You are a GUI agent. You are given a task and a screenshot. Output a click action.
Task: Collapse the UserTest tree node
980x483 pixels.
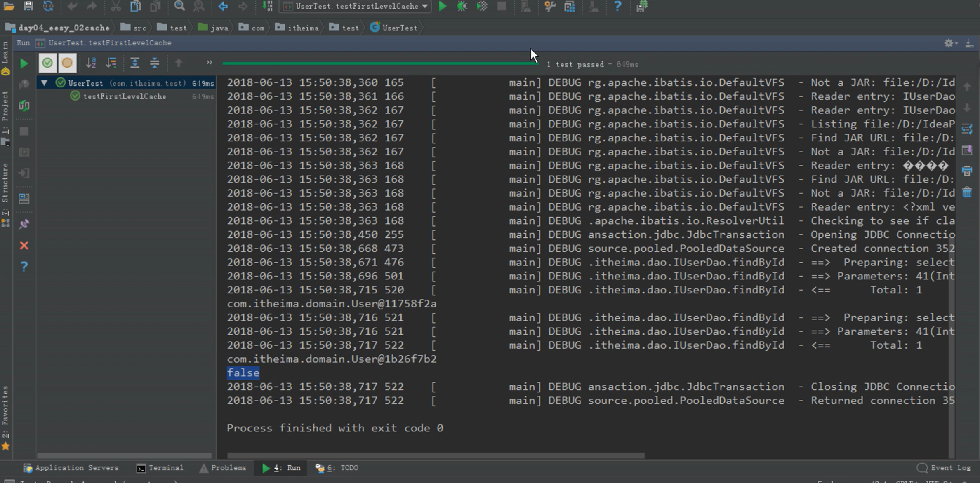[44, 83]
